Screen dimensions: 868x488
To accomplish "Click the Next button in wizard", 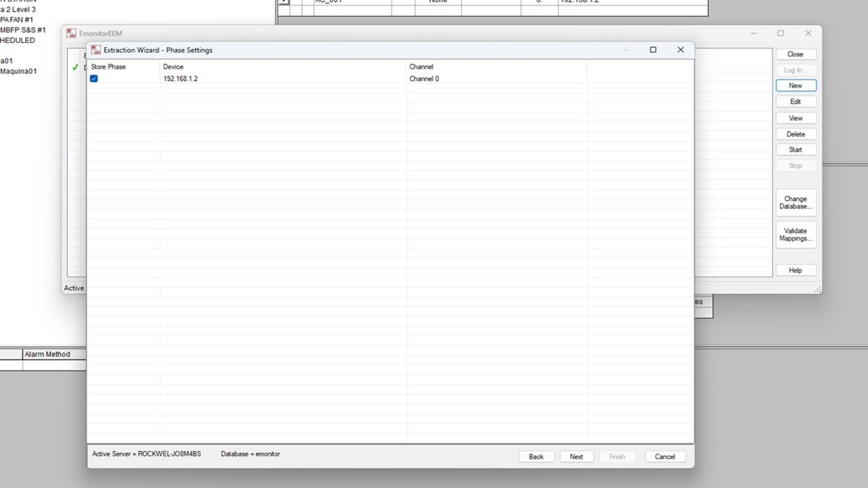I will click(576, 457).
